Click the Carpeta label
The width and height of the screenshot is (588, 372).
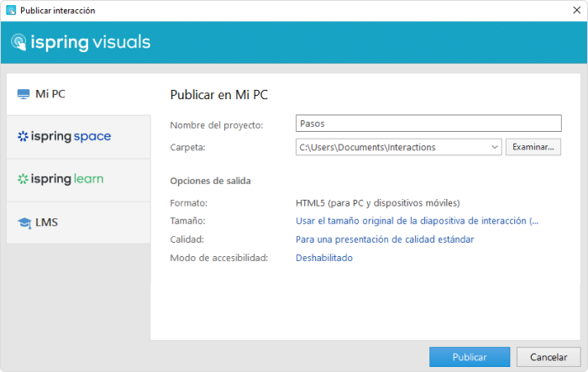coord(187,148)
